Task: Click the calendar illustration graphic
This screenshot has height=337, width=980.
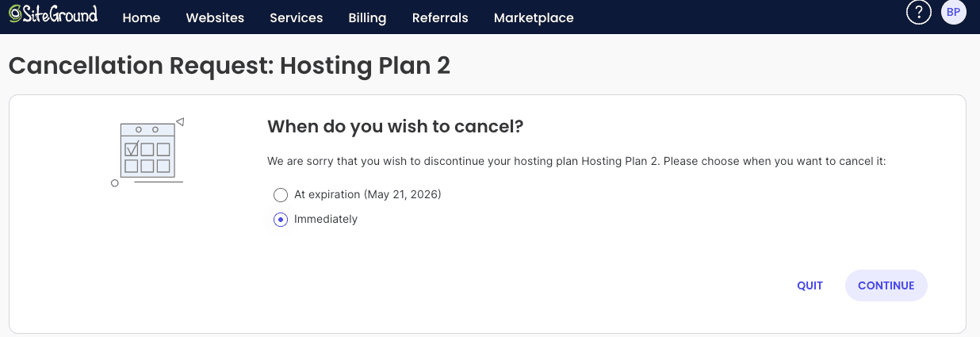Action: (147, 152)
